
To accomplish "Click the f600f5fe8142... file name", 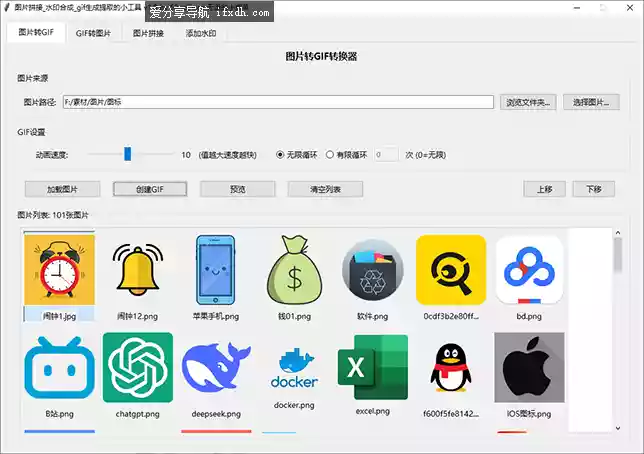I will [451, 414].
